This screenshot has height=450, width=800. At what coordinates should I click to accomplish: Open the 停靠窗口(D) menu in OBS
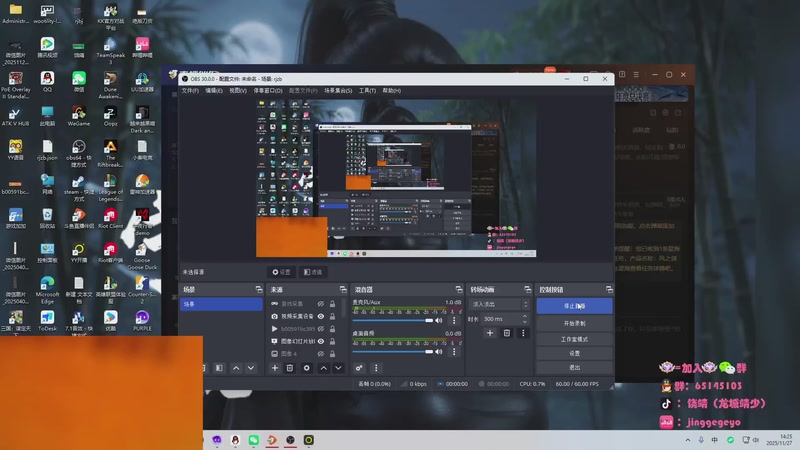coord(268,90)
